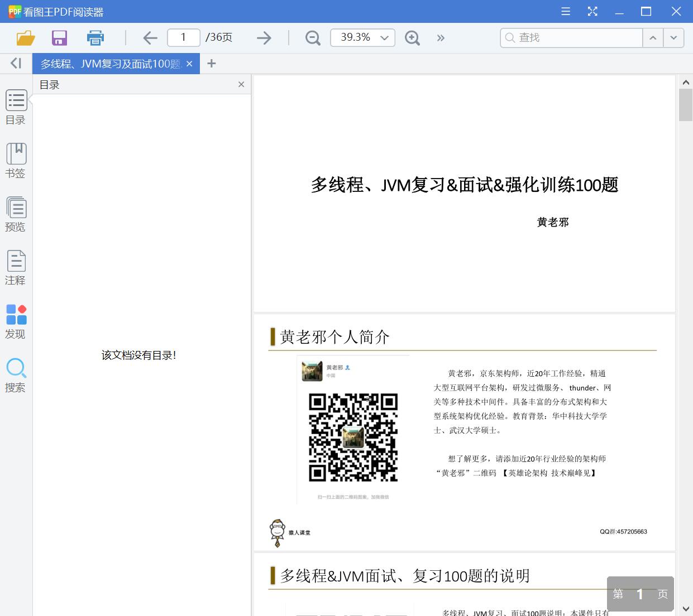Viewport: 693px width, 616px height.
Task: Open a PDF file with folder icon
Action: pyautogui.click(x=26, y=38)
